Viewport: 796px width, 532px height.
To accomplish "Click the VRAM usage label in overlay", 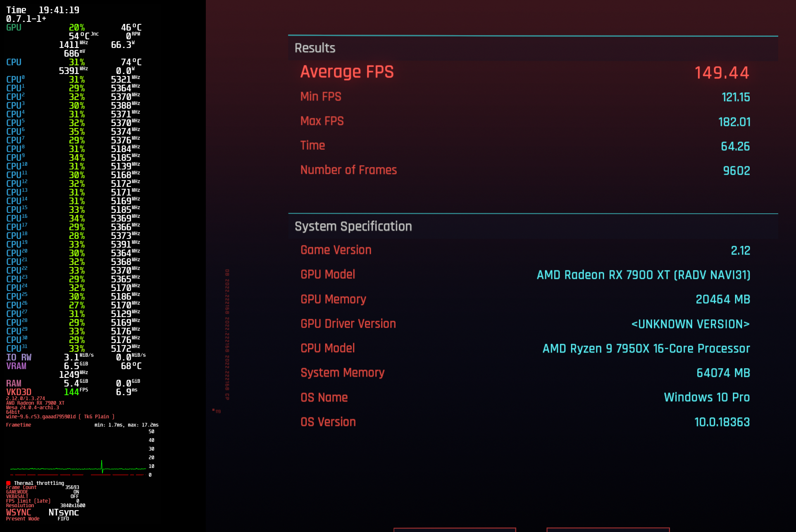I will tap(16, 366).
